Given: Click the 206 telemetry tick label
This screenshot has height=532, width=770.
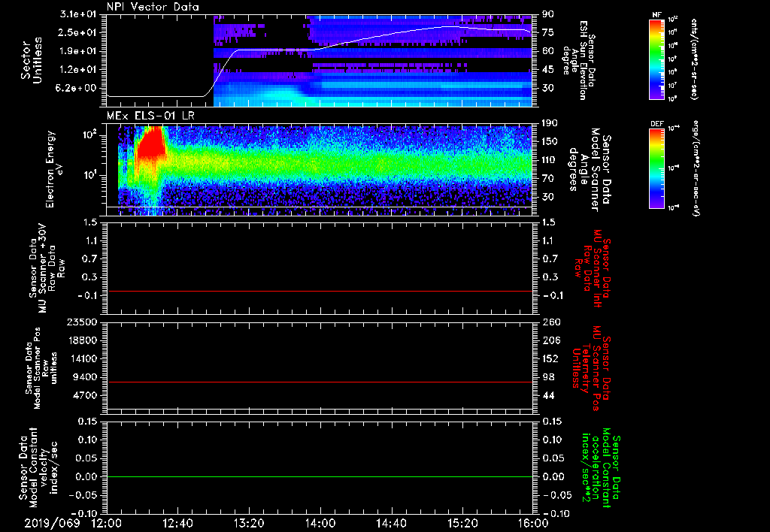Looking at the screenshot, I should (x=550, y=340).
